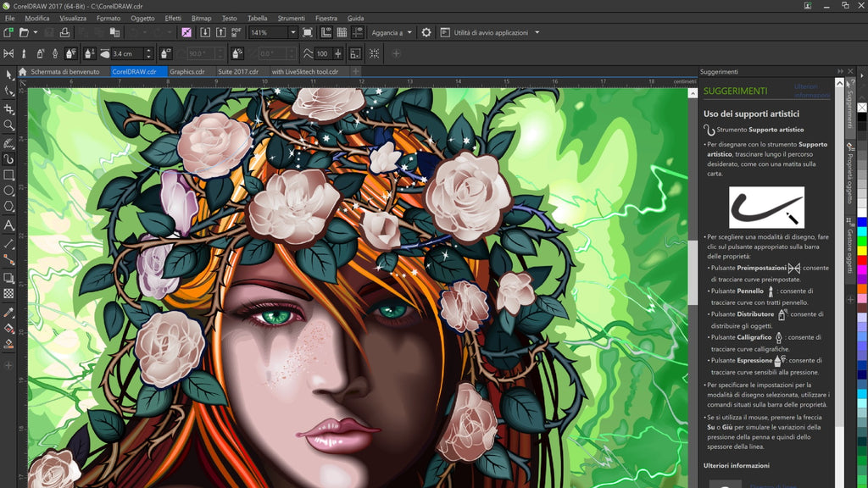868x488 pixels.
Task: Select the Polygon tool
Action: point(8,207)
